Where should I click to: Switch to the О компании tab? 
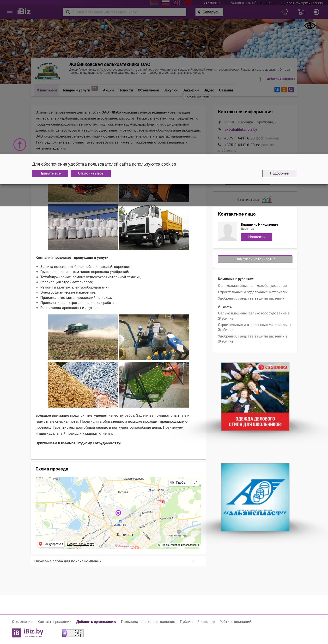[47, 90]
